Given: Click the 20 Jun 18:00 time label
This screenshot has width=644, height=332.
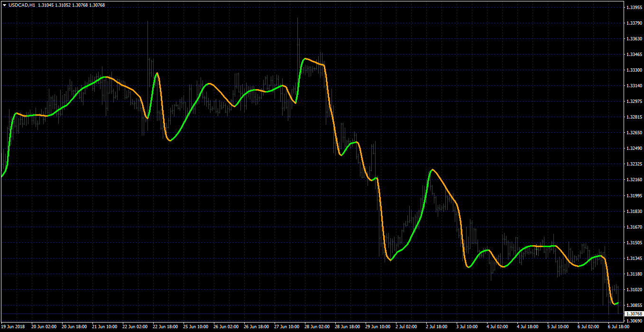Looking at the screenshot, I should point(74,327).
